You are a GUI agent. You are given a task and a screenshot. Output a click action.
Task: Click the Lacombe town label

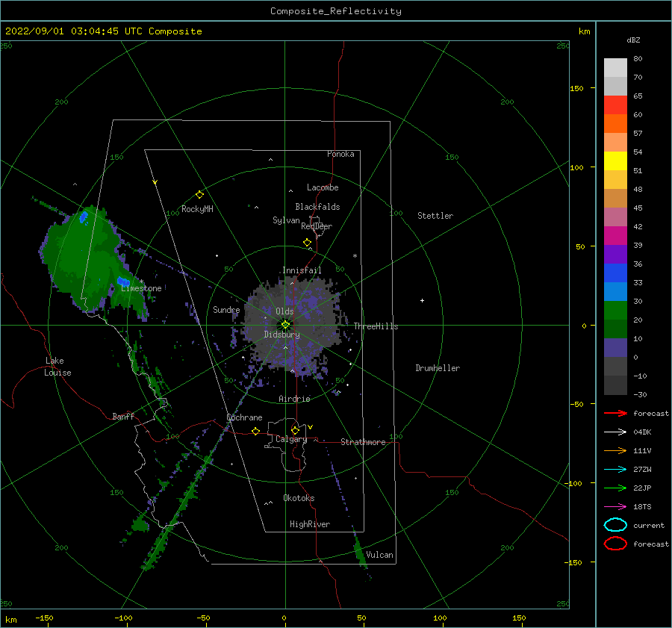click(x=323, y=187)
